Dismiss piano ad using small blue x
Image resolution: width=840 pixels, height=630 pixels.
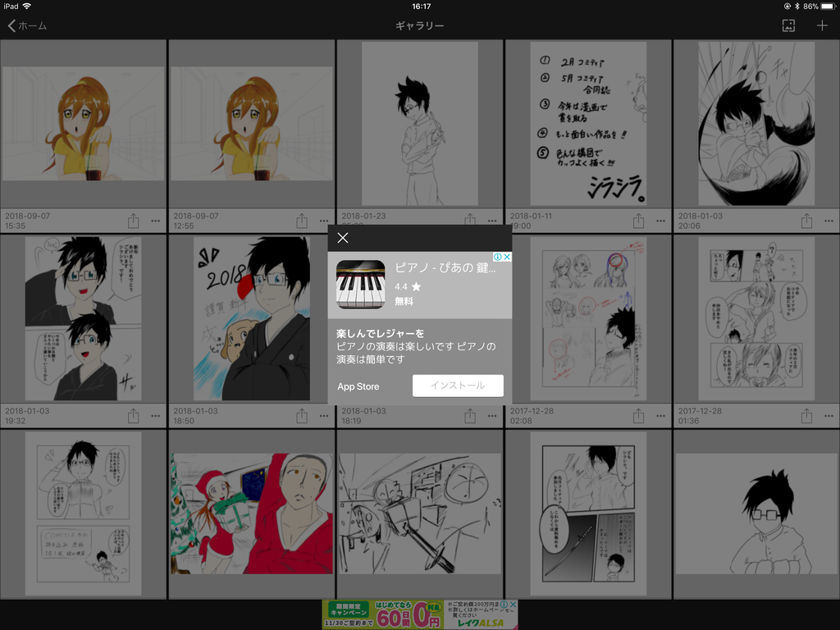pyautogui.click(x=507, y=257)
